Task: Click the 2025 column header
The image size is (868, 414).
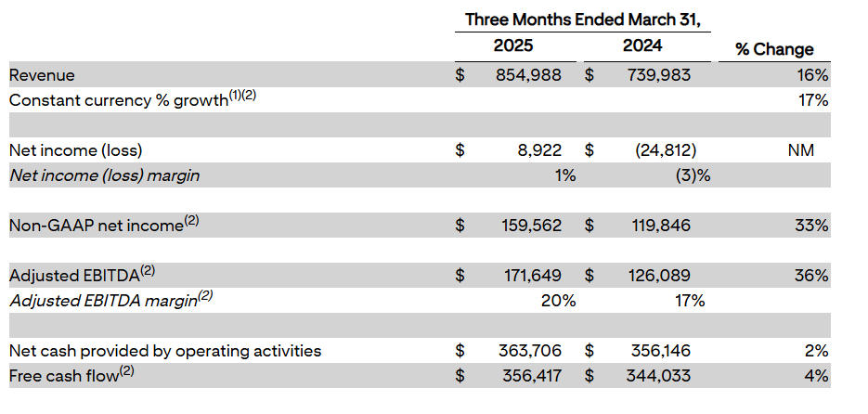Action: (x=513, y=45)
